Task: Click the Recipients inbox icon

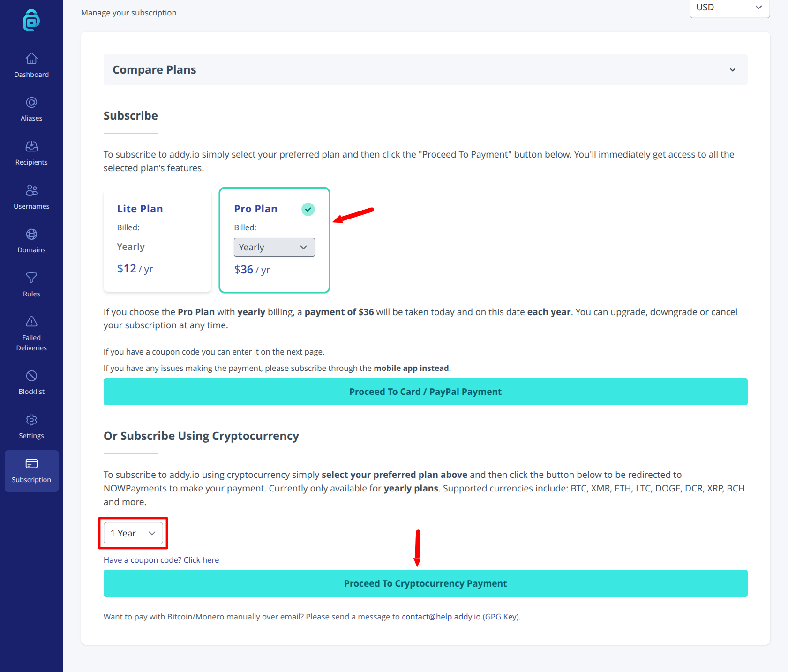Action: coord(31,146)
